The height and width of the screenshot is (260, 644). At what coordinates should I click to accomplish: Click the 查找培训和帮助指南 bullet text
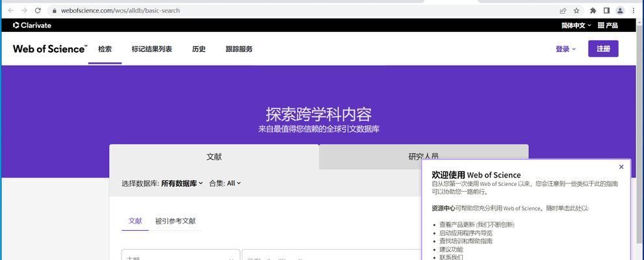(466, 241)
